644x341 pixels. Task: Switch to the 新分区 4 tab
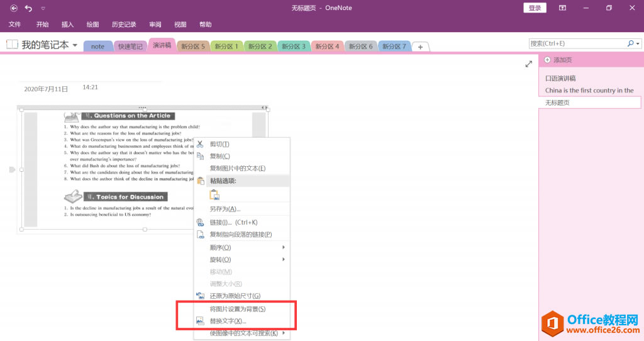327,47
